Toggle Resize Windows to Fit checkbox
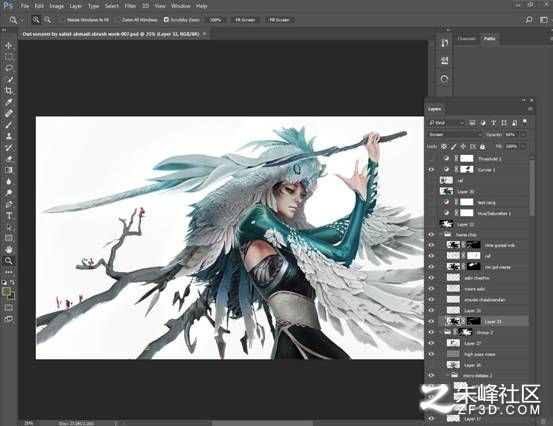This screenshot has height=426, width=553. point(63,20)
